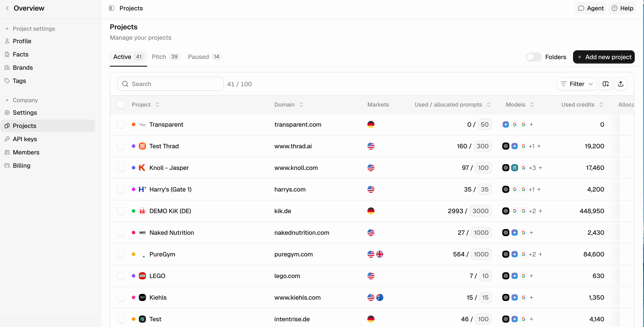Viewport: 644px width, 327px height.
Task: Sort by Project column
Action: [x=157, y=105]
